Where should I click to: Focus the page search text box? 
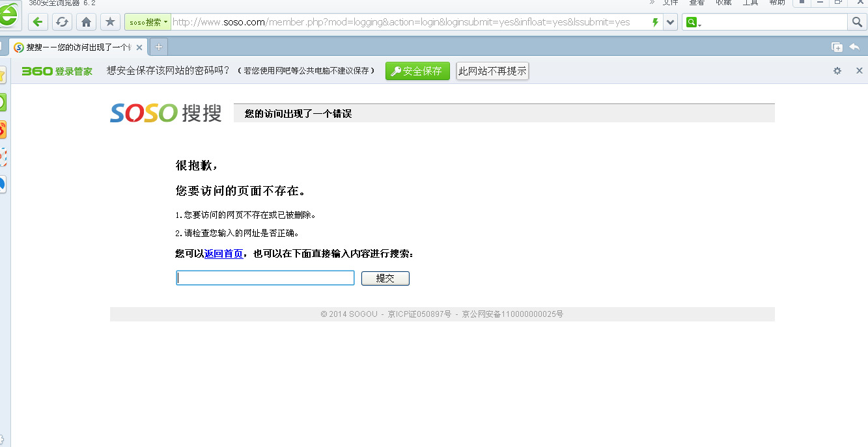(265, 278)
